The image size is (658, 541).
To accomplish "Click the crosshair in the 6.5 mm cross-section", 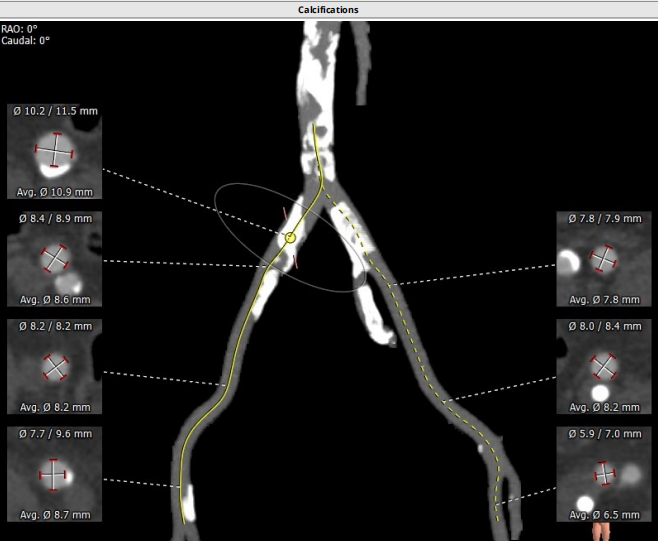I will (x=604, y=472).
